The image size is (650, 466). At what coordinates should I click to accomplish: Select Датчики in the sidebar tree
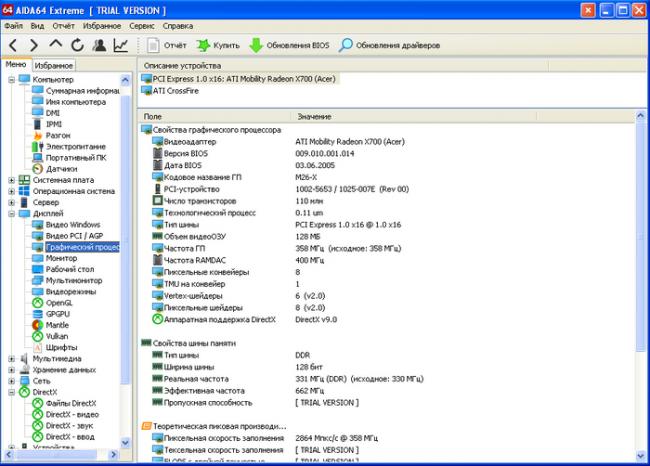coord(59,168)
